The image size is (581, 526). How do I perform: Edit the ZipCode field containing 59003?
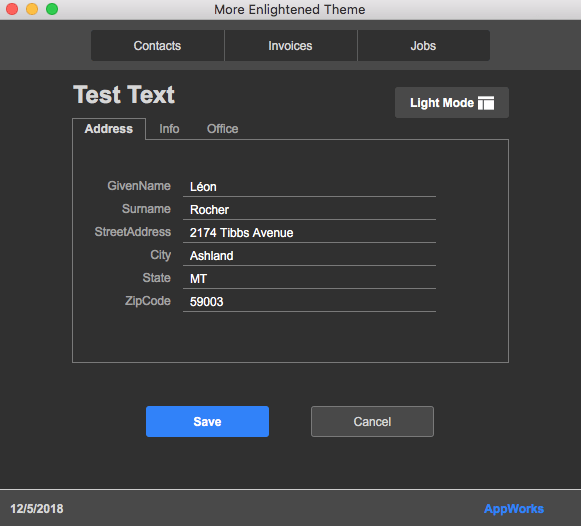[x=309, y=302]
